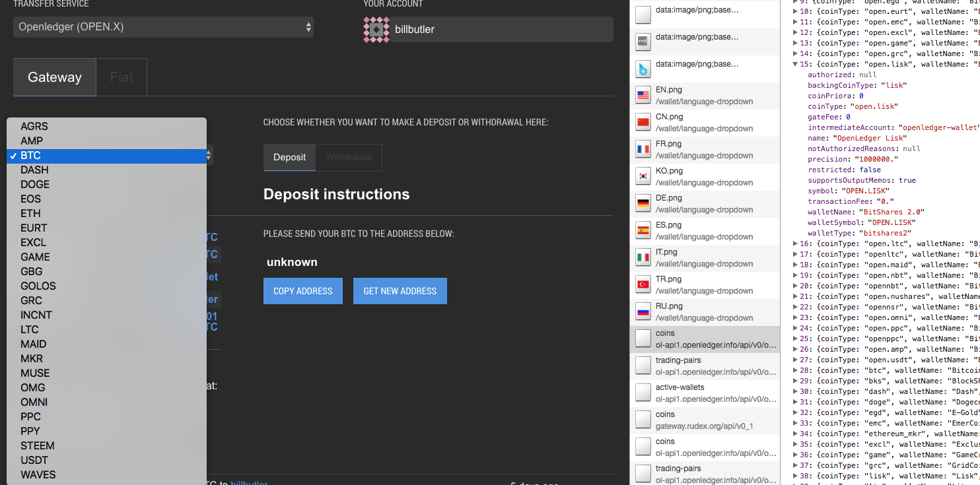Choose GOLOS from the coin list
This screenshot has width=980, height=485.
pyautogui.click(x=106, y=286)
